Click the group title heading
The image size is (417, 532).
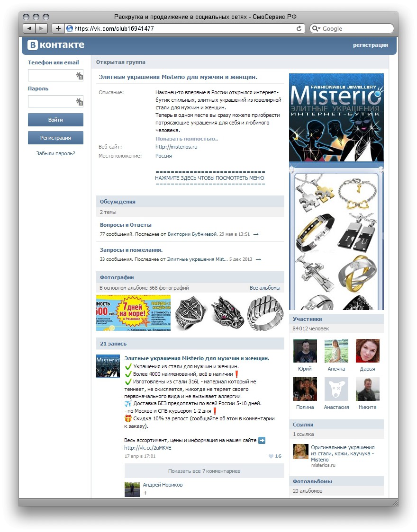[x=178, y=77]
